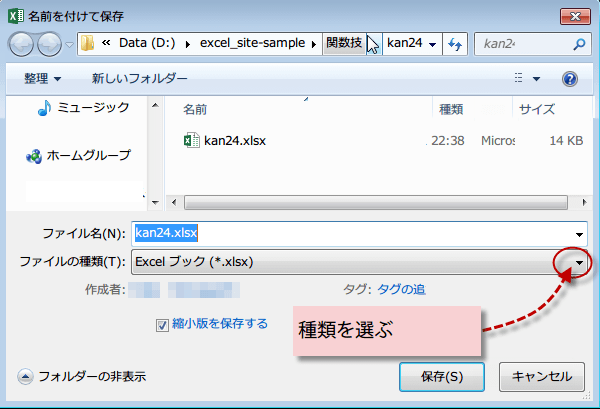The width and height of the screenshot is (600, 409).
Task: Click the 保存(S) button
Action: [x=442, y=377]
